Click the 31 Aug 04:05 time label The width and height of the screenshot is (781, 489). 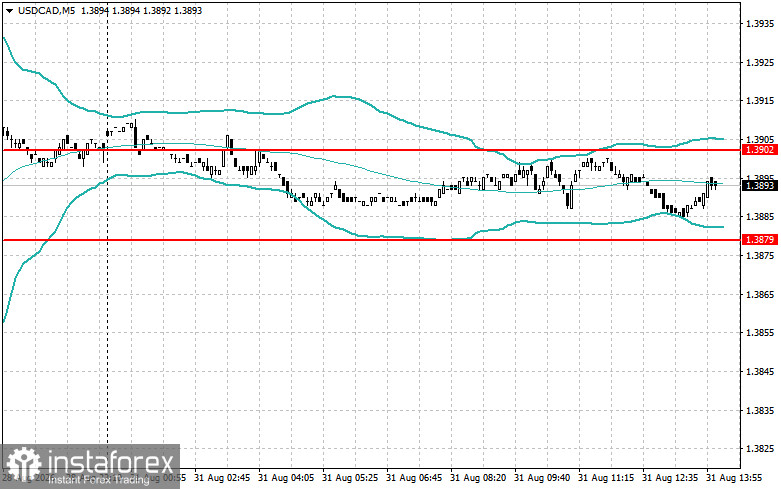click(x=286, y=478)
